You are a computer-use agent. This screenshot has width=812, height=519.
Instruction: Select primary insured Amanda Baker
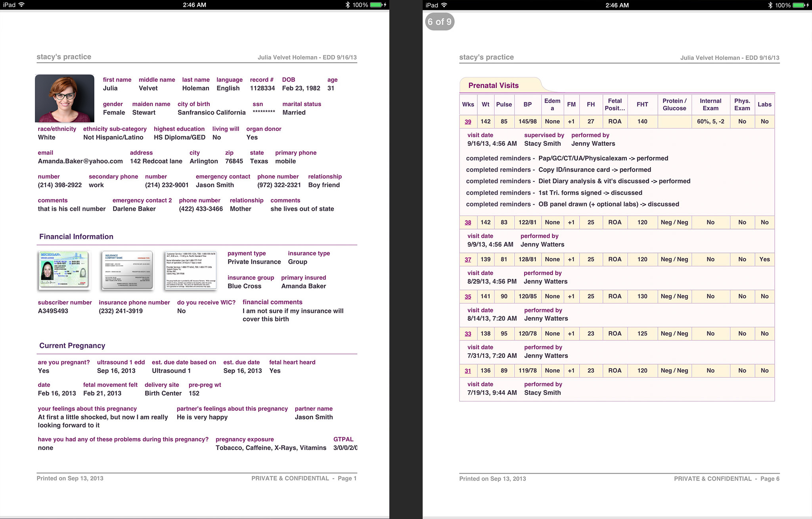[304, 286]
